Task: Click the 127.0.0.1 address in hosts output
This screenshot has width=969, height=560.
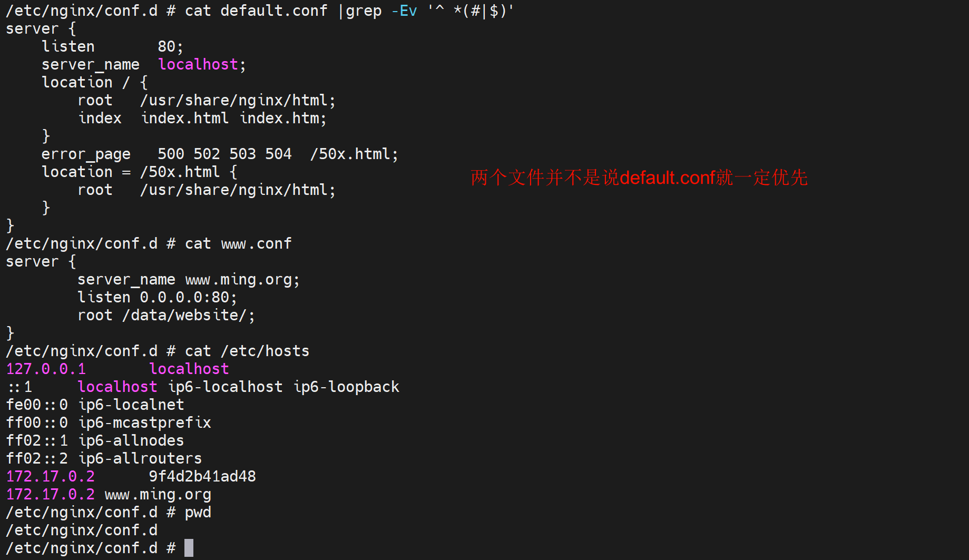Action: [x=46, y=369]
